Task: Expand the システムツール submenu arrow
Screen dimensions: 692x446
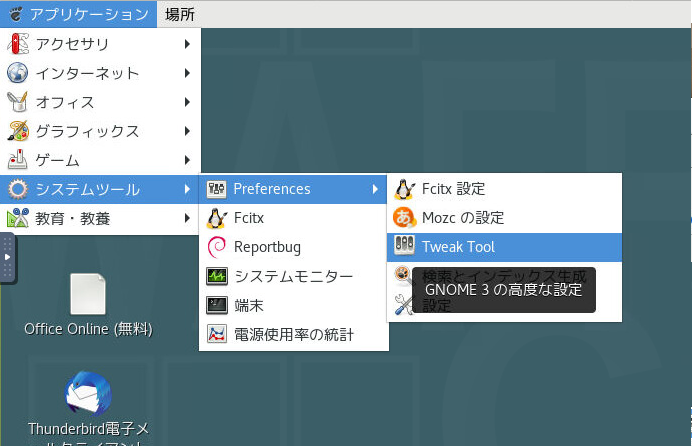Action: [187, 189]
